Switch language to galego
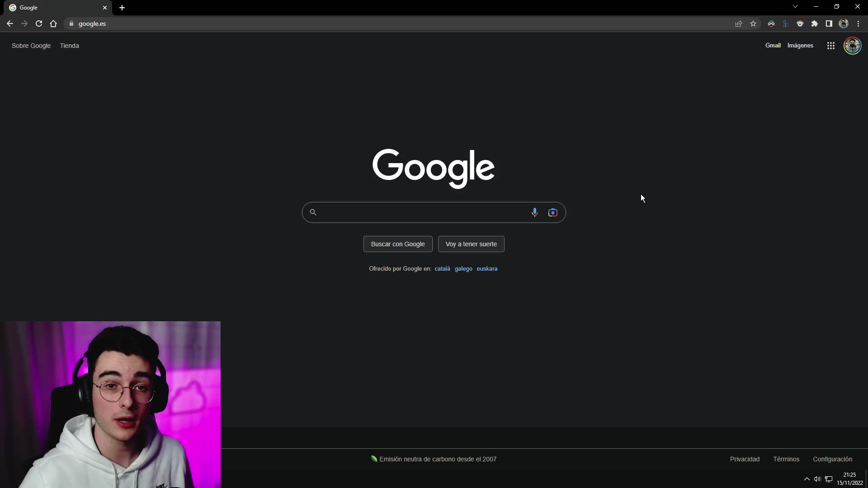 (463, 269)
